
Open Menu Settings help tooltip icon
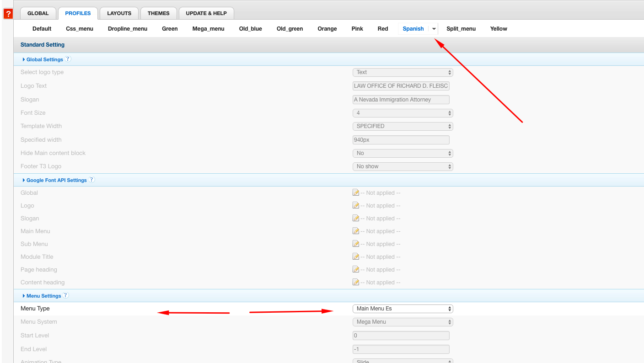(x=66, y=295)
